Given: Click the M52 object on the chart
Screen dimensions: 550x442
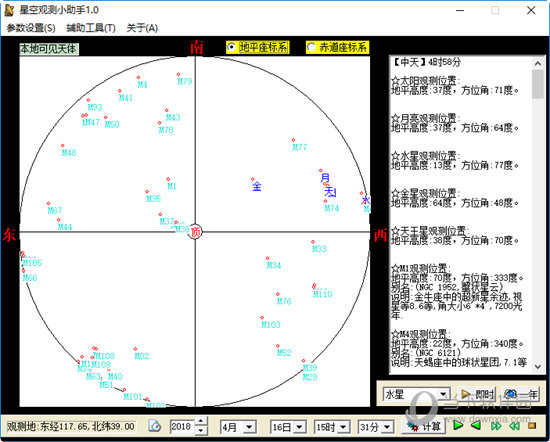Looking at the screenshot, I should point(284,353).
